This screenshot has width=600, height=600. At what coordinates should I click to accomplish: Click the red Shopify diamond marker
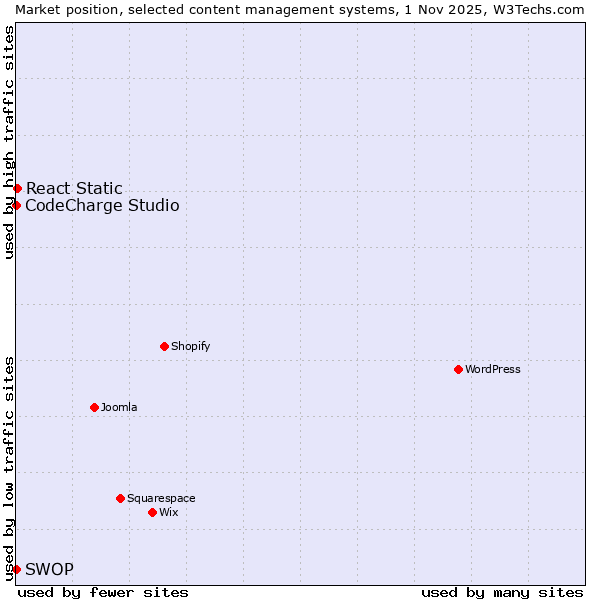[164, 346]
